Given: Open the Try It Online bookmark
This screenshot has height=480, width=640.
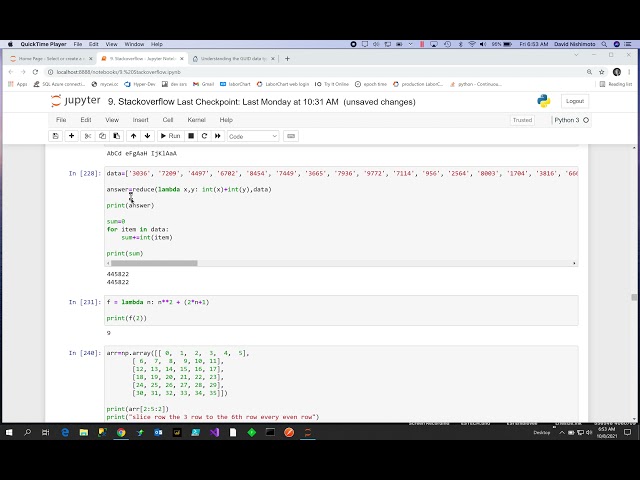Looking at the screenshot, I should pos(332,84).
